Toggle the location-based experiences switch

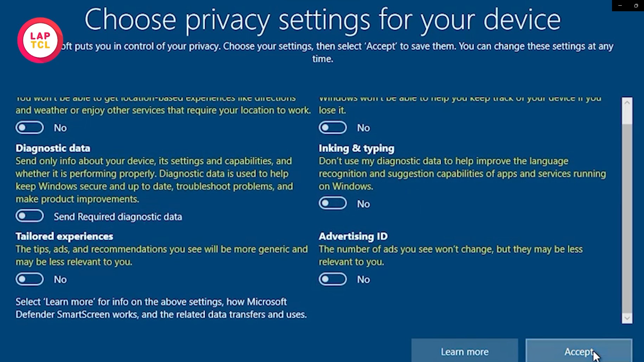click(x=30, y=128)
